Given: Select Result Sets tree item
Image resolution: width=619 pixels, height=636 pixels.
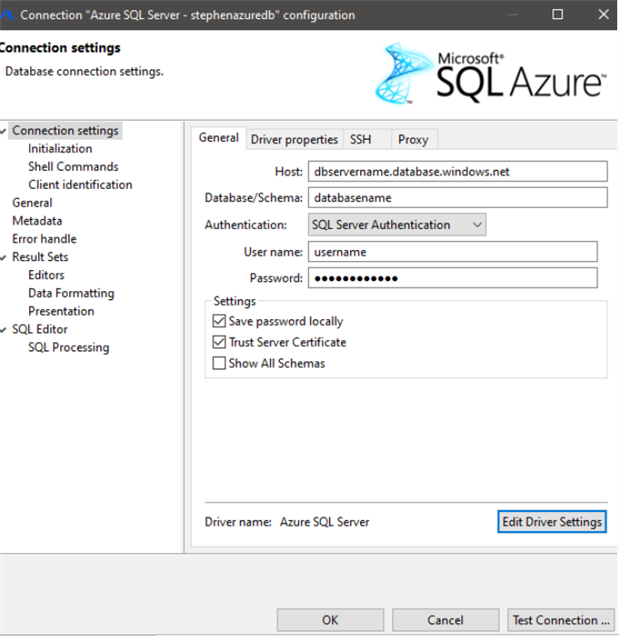Looking at the screenshot, I should [x=40, y=257].
